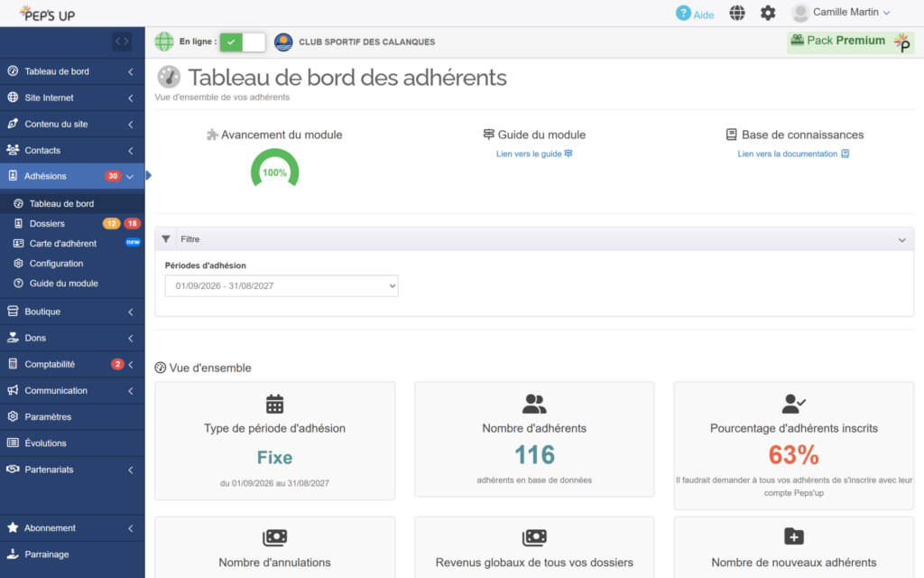This screenshot has width=924, height=578.
Task: Expand the Site Internet sidebar menu
Action: [72, 98]
